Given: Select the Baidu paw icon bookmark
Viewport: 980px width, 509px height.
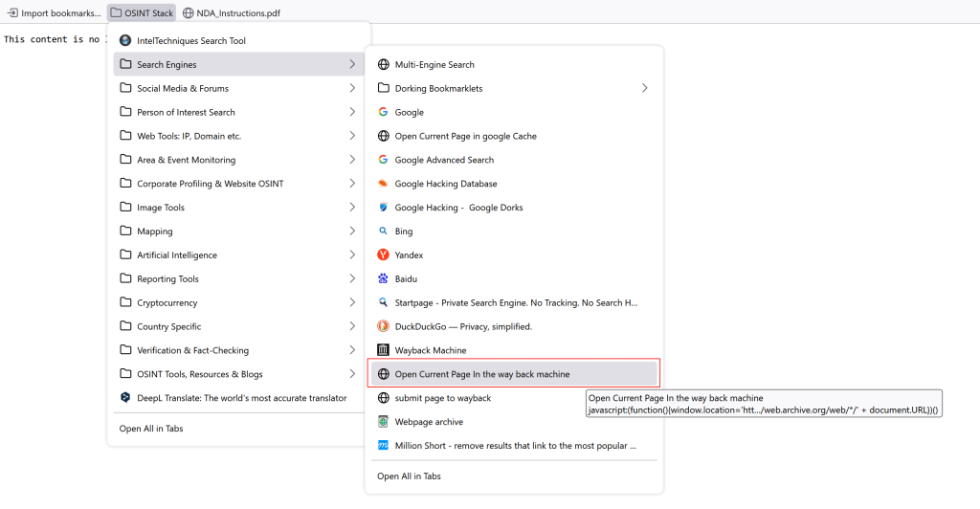Looking at the screenshot, I should (x=383, y=278).
